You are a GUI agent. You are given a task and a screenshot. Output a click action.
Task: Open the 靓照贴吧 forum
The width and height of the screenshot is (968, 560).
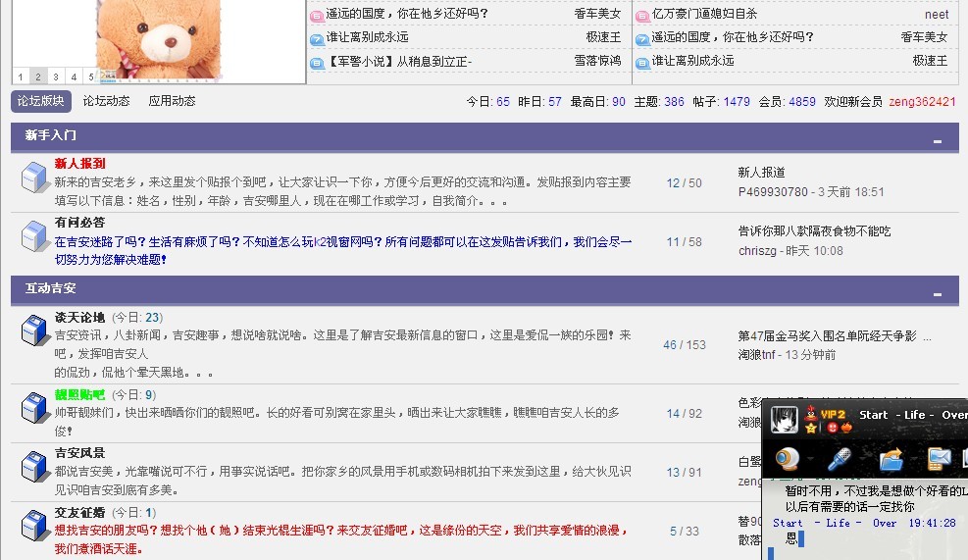(80, 394)
